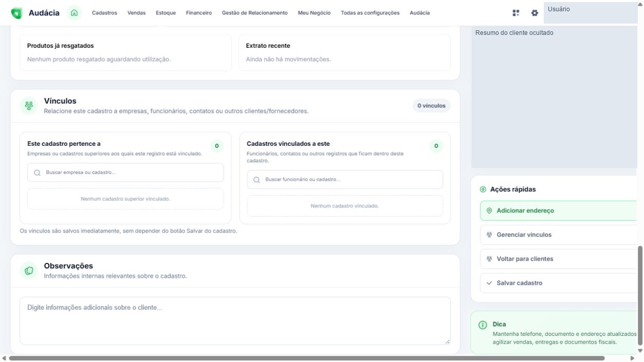Click Nenhum produto resgatado aguardando utilização text
The image size is (644, 362).
click(99, 59)
